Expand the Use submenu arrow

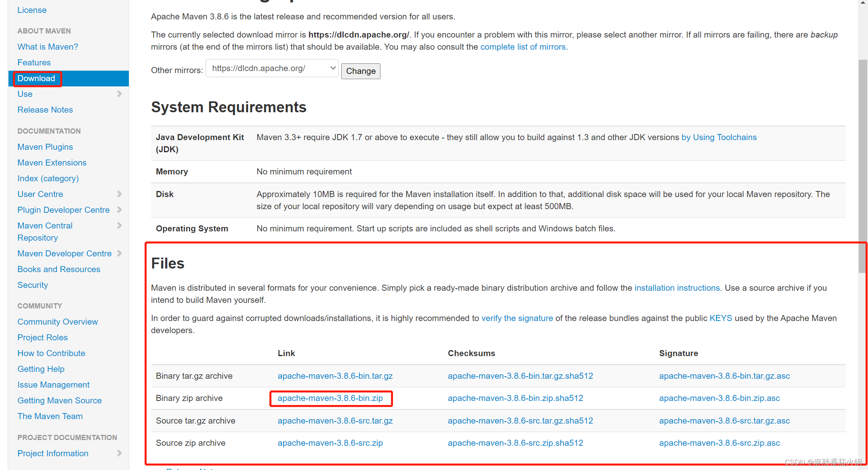pos(119,94)
